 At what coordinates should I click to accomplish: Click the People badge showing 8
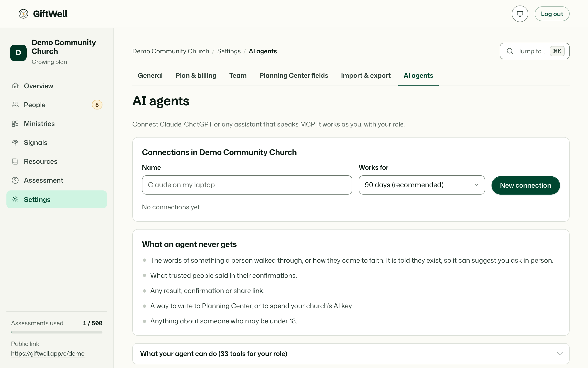(97, 105)
